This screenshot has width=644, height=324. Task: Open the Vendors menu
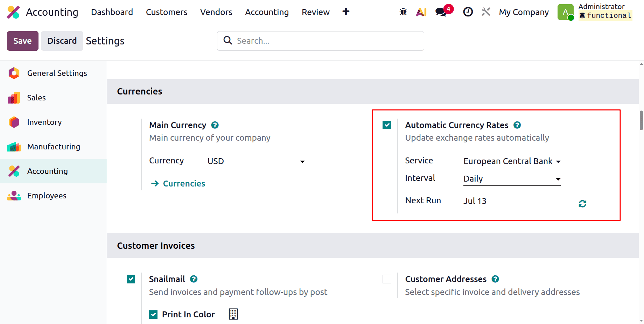pos(216,12)
